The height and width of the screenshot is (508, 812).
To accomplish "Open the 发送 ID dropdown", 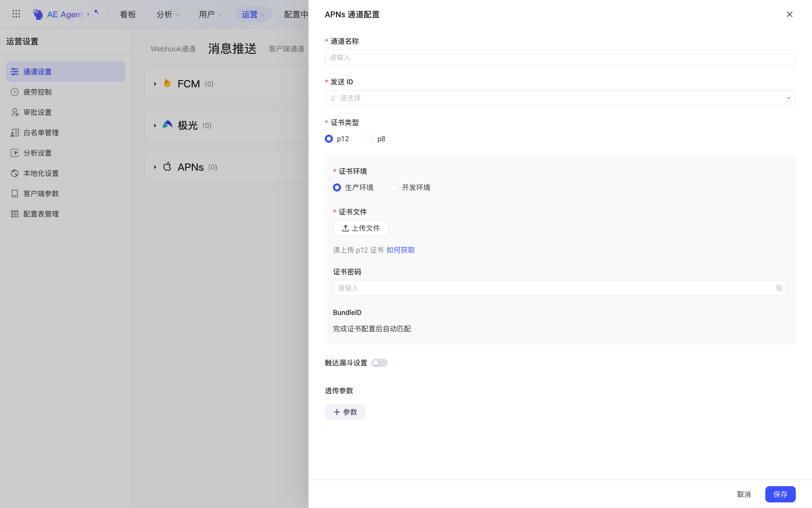I will [560, 98].
